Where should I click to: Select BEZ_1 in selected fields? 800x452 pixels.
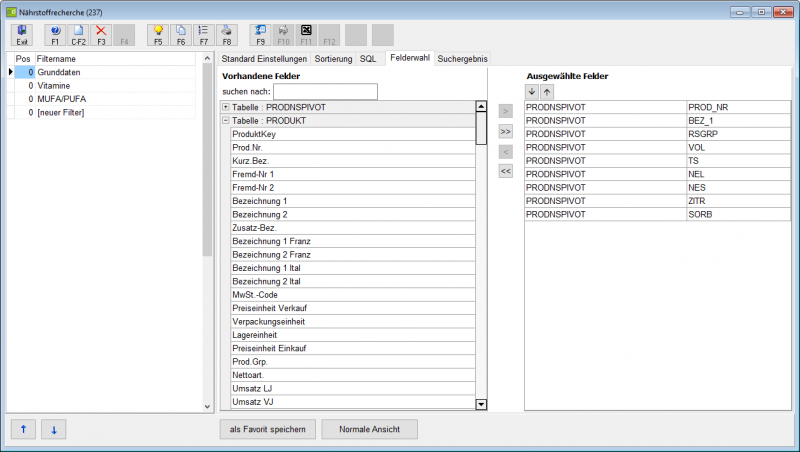tap(738, 121)
